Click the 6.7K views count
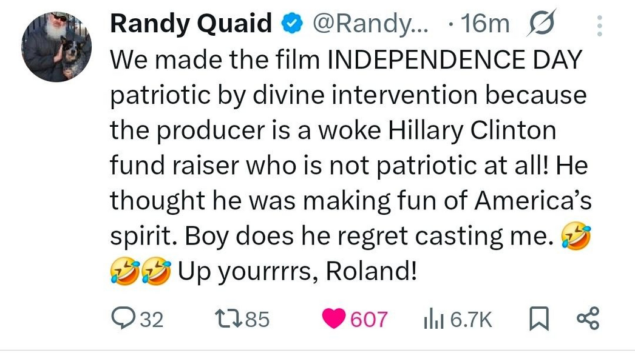The image size is (635, 364). pyautogui.click(x=471, y=320)
